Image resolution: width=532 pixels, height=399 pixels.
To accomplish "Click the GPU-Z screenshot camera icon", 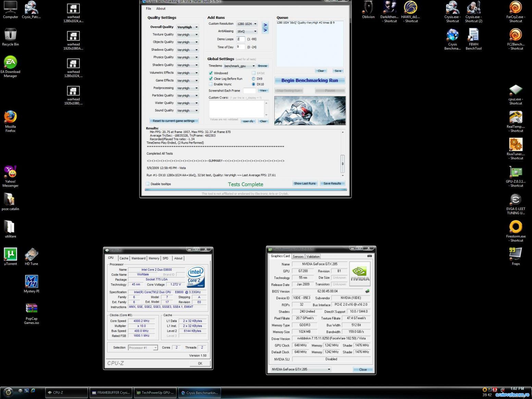I will pos(370,256).
